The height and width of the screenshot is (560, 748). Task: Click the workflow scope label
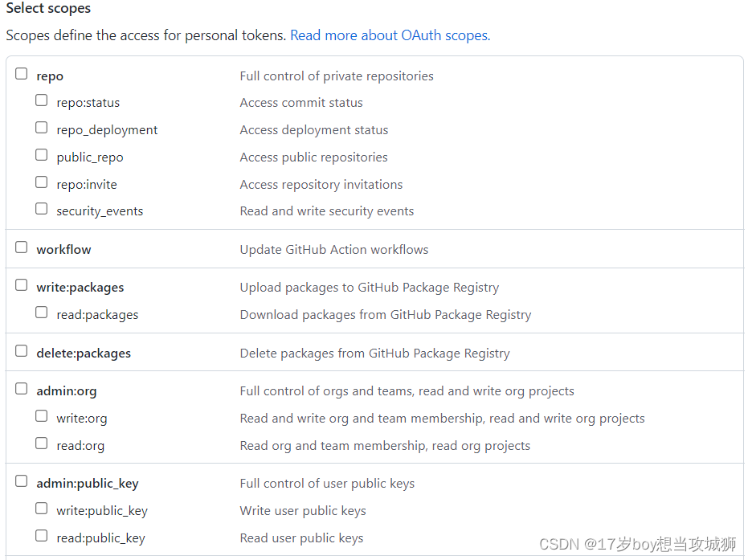(x=63, y=249)
